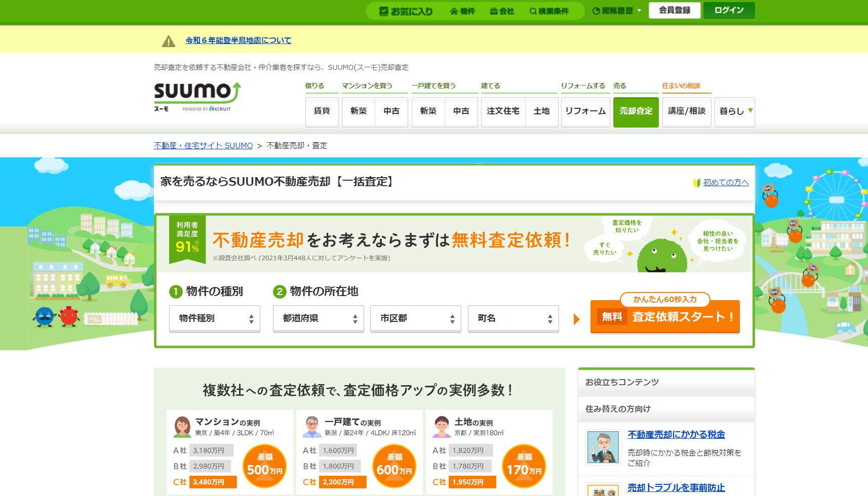Viewport: 868px width, 496px height.
Task: Expand the 市区郡 city selector
Action: (x=415, y=318)
